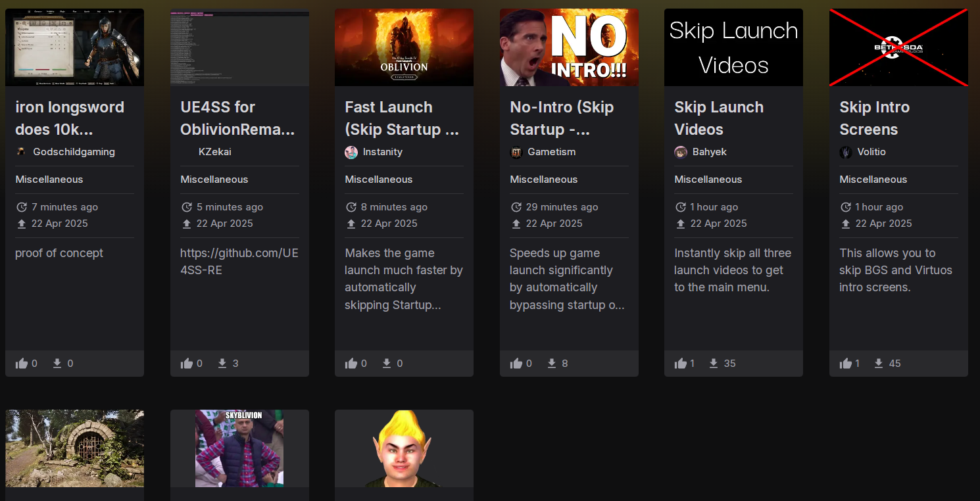Open the yellow-haired elf thumbnail
Image resolution: width=980 pixels, height=501 pixels.
click(x=404, y=448)
